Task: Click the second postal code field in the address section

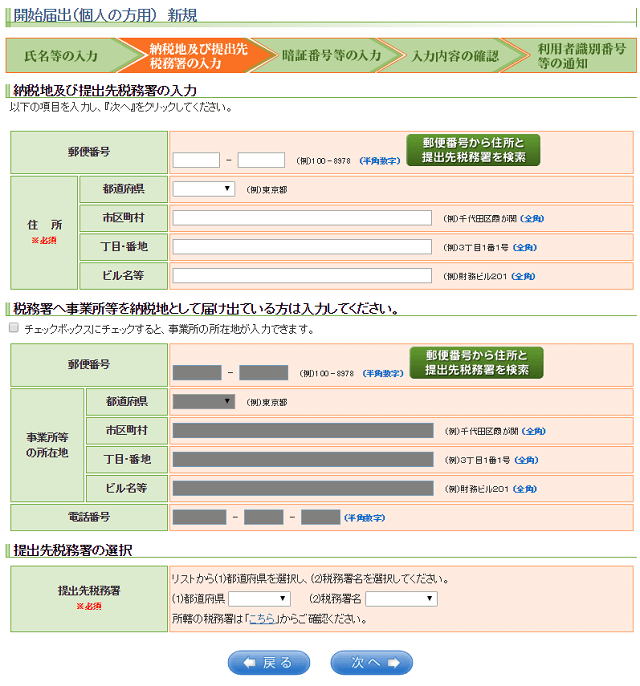Action: pyautogui.click(x=262, y=160)
